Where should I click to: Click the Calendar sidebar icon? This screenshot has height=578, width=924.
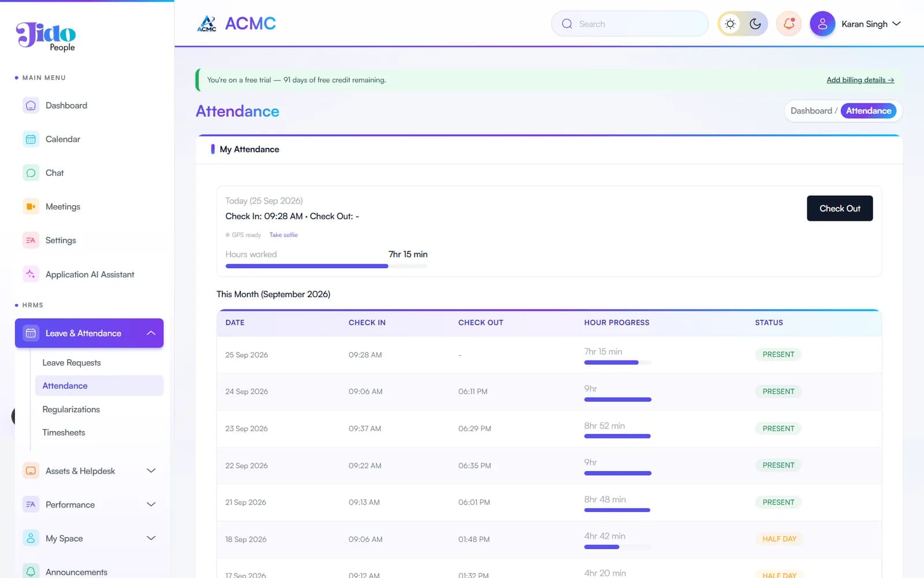[31, 139]
